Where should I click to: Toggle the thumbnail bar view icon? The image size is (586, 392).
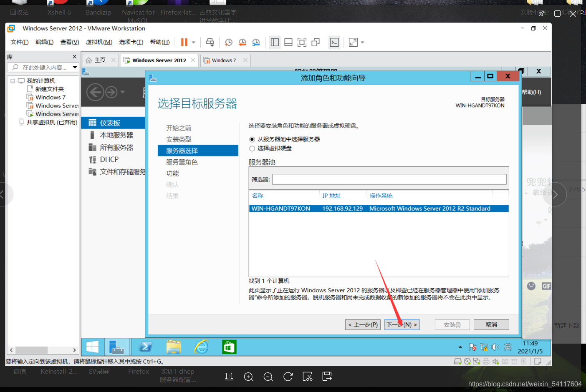(288, 42)
